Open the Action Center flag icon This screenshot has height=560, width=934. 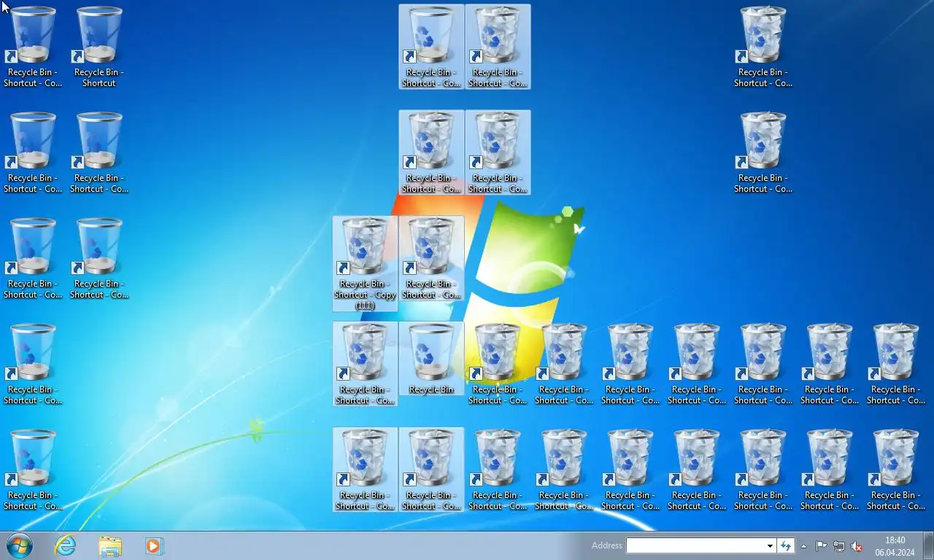point(821,546)
